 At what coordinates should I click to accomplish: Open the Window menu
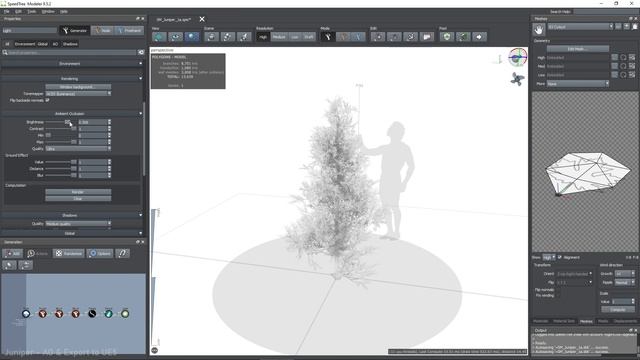(x=48, y=11)
